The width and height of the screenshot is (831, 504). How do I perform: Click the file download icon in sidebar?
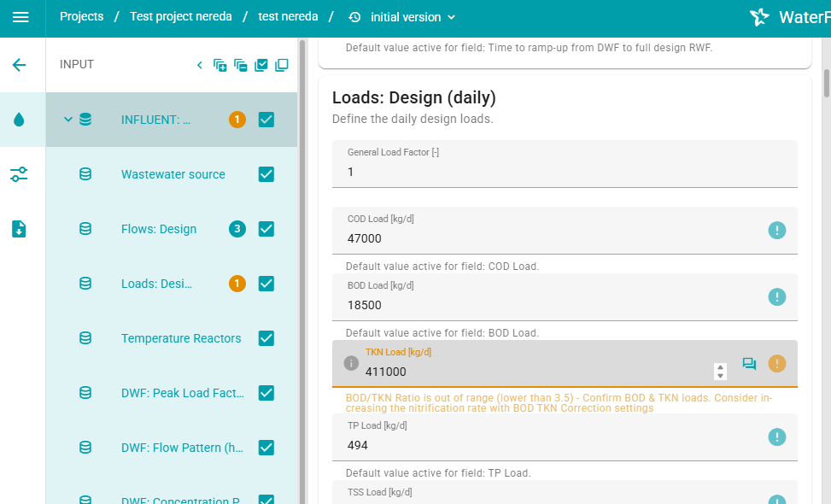(19, 229)
